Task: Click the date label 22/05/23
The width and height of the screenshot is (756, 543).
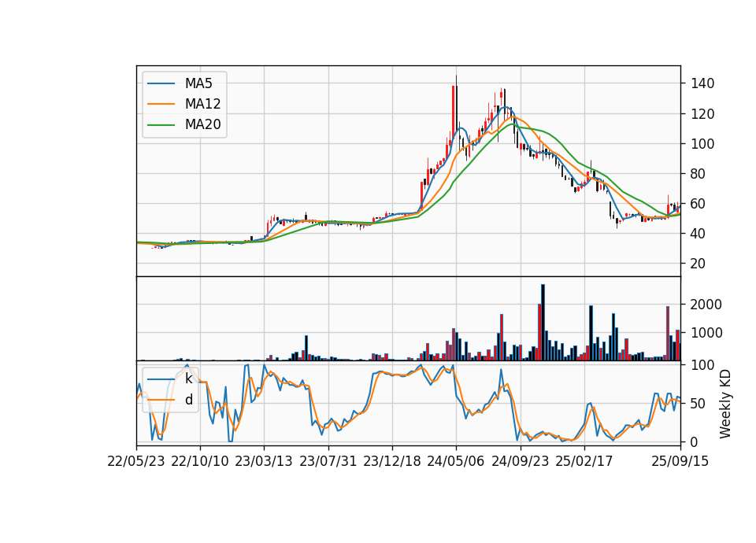Action: (x=136, y=461)
